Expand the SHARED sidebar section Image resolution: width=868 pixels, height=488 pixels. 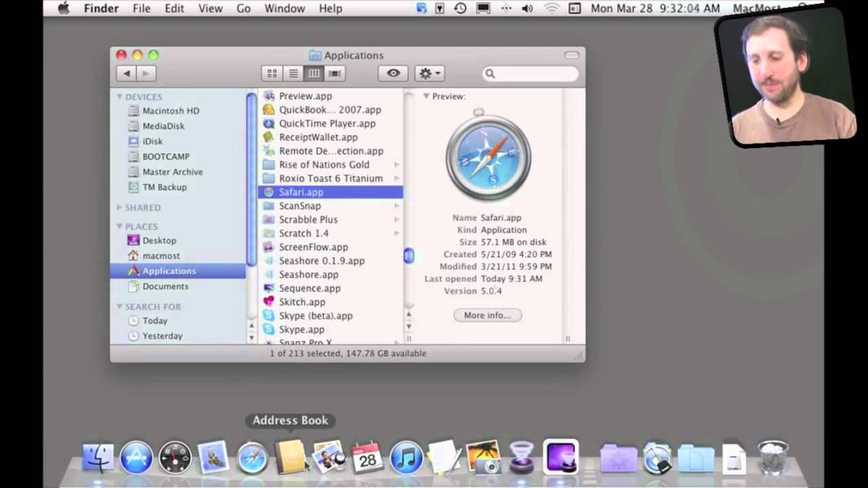[x=119, y=207]
